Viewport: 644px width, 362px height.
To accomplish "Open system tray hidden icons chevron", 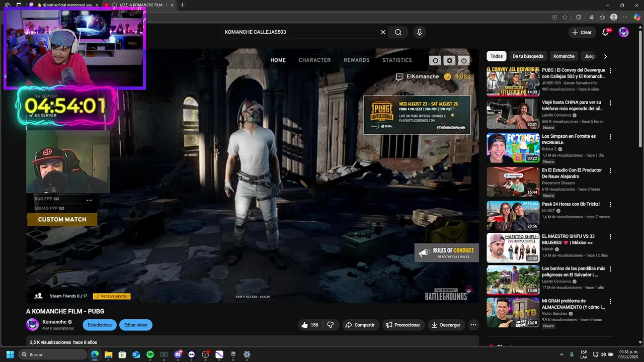I will [x=561, y=354].
